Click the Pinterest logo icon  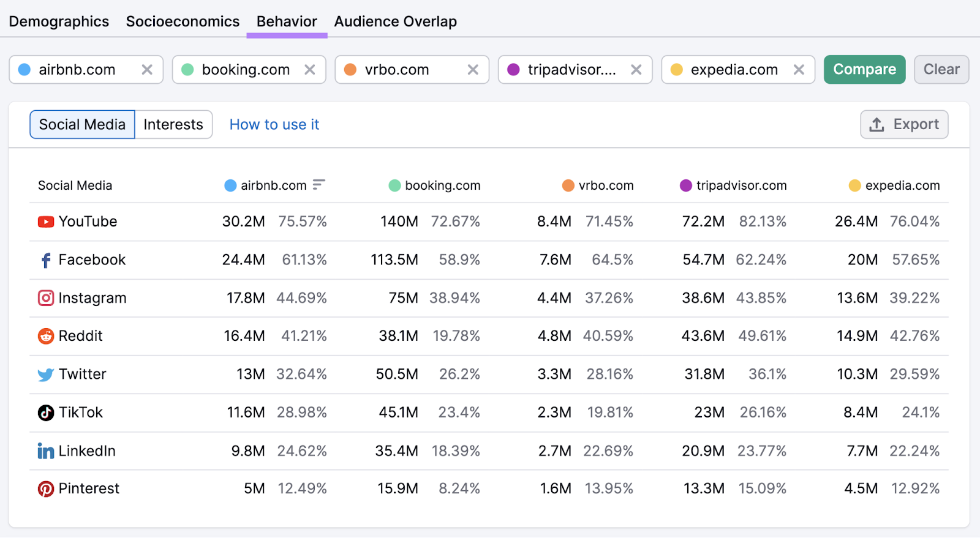(x=46, y=489)
